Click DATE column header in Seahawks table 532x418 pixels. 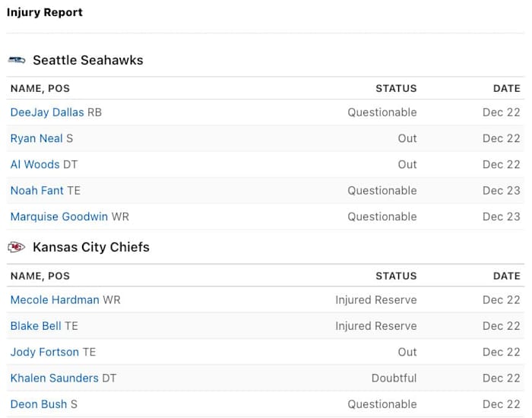506,88
